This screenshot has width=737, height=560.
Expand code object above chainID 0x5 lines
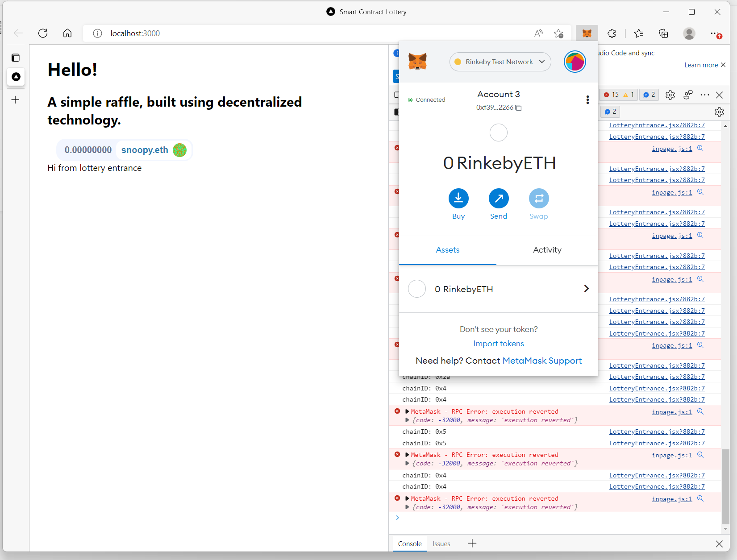(407, 420)
